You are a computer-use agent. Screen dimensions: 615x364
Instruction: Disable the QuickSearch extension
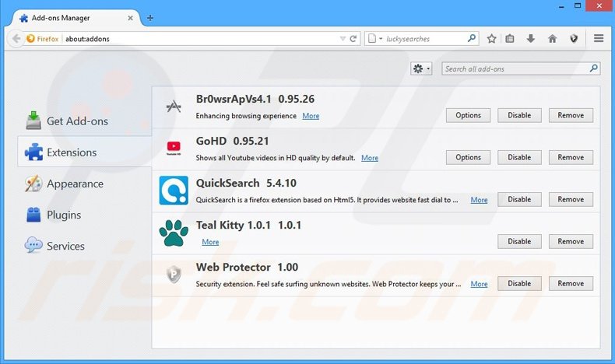tap(519, 199)
